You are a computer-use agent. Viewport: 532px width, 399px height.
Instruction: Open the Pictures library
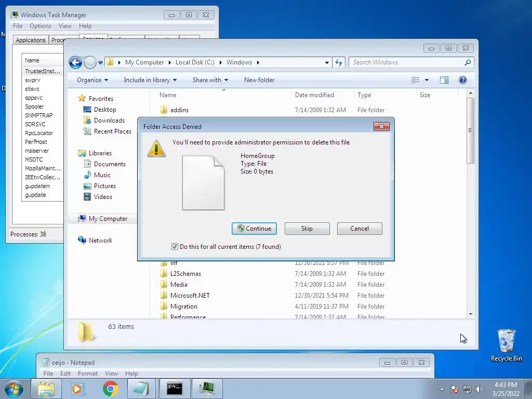tap(100, 186)
